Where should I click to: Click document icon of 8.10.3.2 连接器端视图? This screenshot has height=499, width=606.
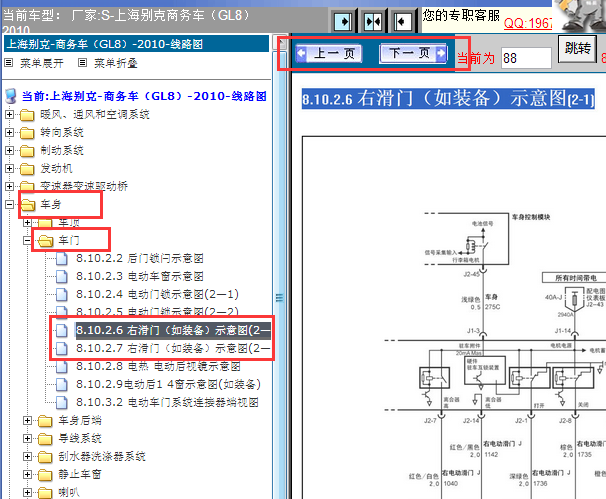[x=62, y=403]
